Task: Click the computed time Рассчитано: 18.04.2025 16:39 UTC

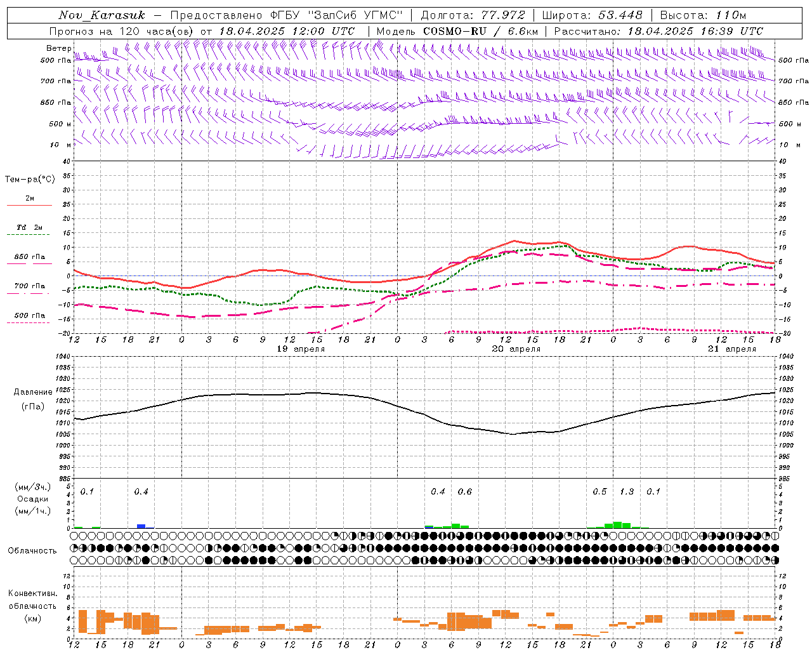Action: tap(658, 31)
